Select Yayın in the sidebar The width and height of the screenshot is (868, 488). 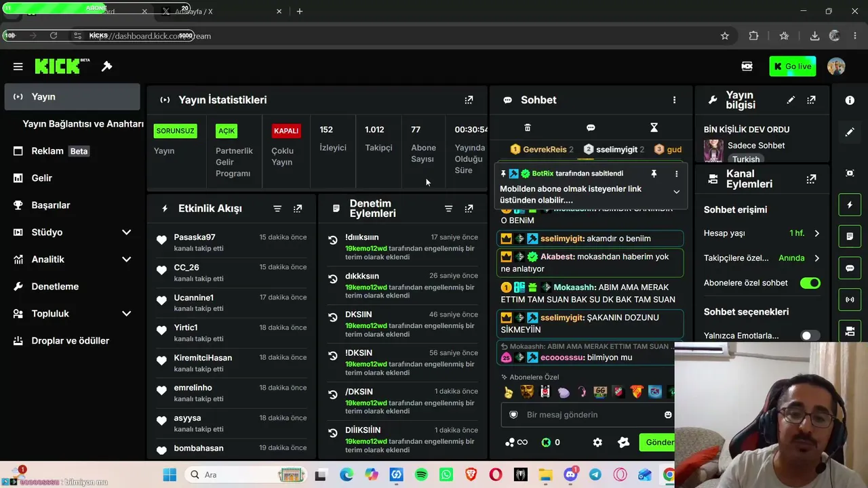72,97
